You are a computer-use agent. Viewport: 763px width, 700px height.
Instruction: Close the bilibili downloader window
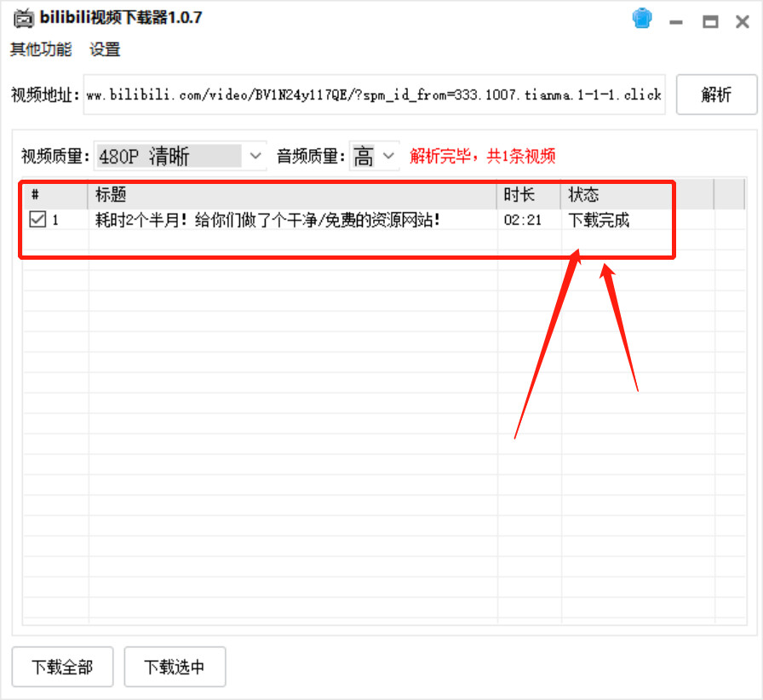click(742, 21)
